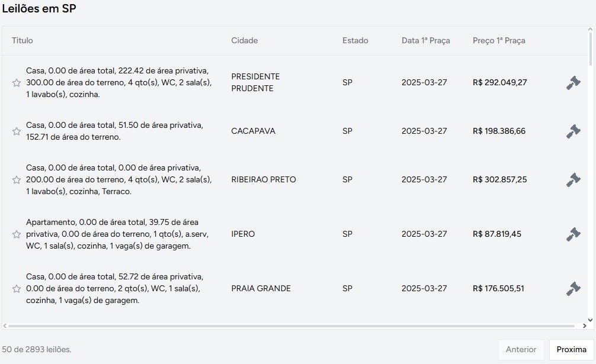This screenshot has height=364, width=596.
Task: Favorite the Presidente Prudente house with star
Action: tap(17, 83)
